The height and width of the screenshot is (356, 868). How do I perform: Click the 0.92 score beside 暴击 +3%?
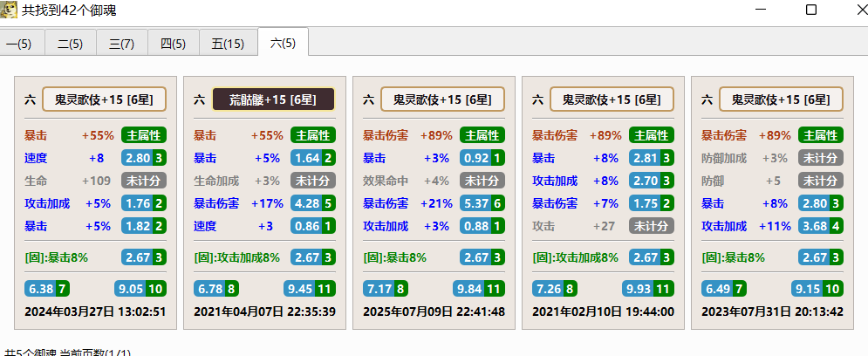482,158
